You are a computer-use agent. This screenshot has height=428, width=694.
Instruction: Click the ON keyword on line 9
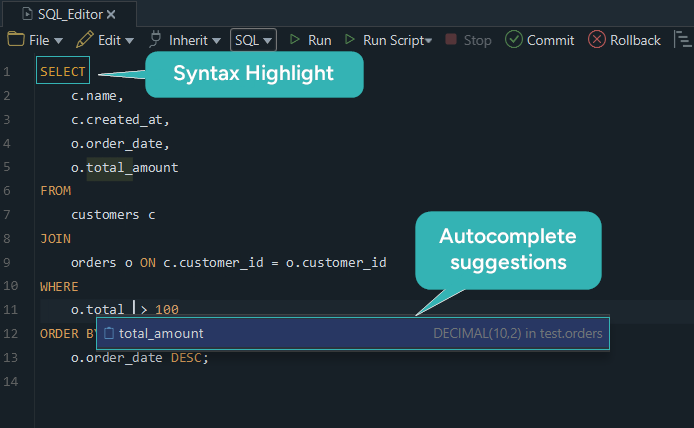tap(148, 263)
